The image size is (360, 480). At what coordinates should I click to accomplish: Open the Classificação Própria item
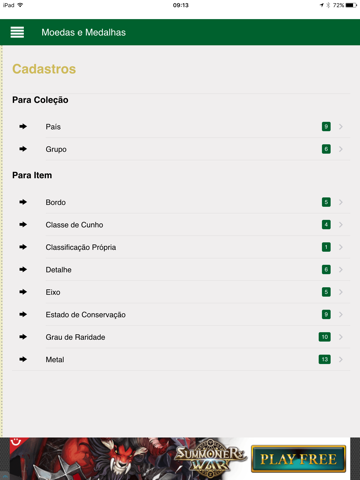181,247
